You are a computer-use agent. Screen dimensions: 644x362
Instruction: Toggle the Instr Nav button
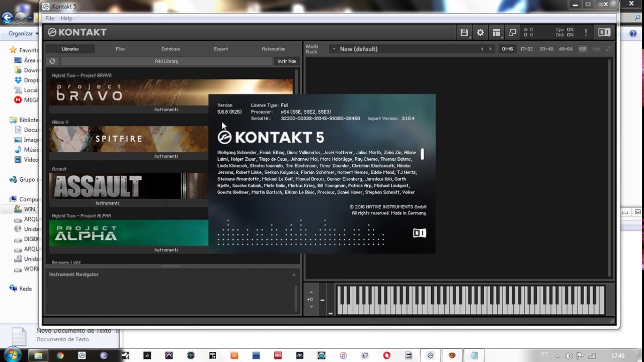pyautogui.click(x=287, y=61)
